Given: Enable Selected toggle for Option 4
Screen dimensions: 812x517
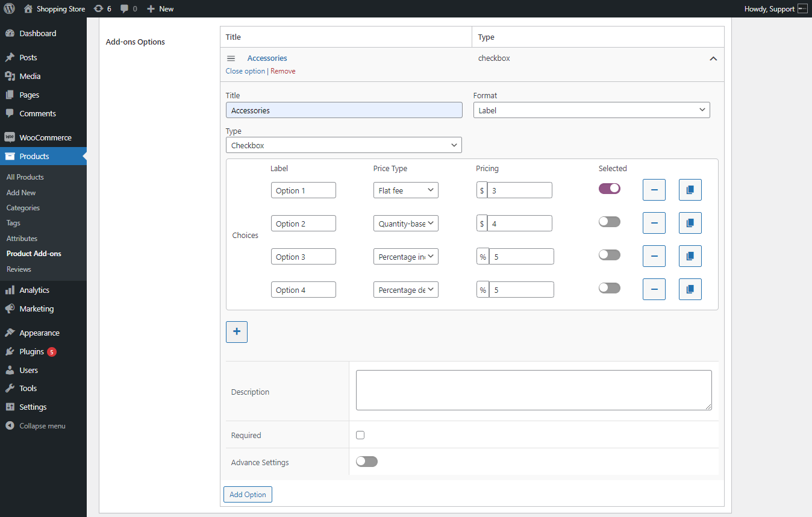Looking at the screenshot, I should tap(610, 288).
